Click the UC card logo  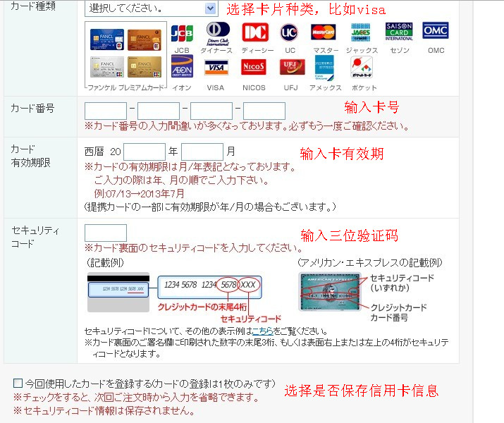pos(288,32)
